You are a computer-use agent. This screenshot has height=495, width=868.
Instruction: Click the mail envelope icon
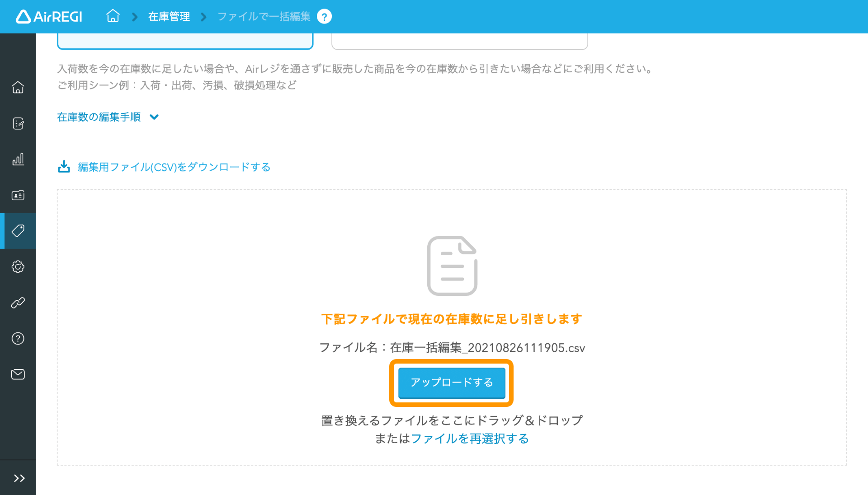tap(17, 374)
